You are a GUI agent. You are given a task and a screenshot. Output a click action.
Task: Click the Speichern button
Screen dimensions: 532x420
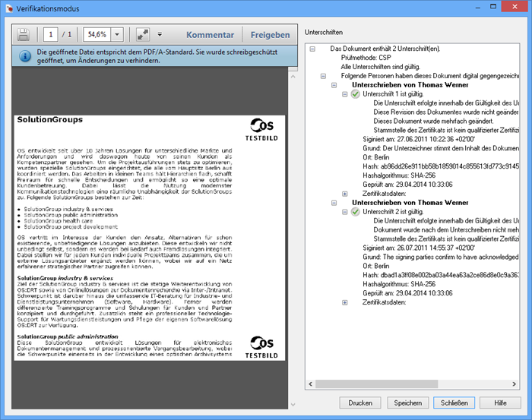pyautogui.click(x=407, y=403)
